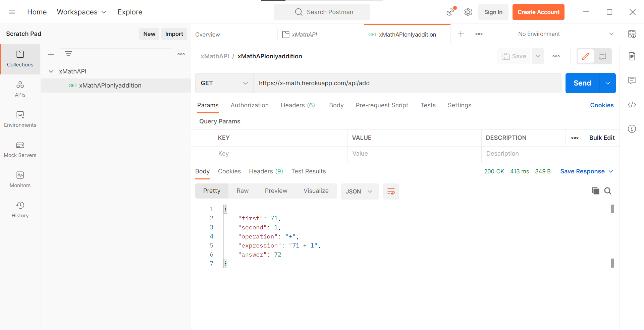Open the Info panel icon
Image resolution: width=644 pixels, height=330 pixels.
point(632,128)
